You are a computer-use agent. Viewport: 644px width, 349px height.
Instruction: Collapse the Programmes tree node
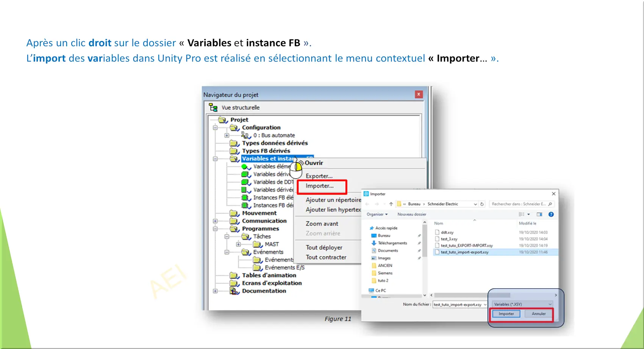coord(215,229)
